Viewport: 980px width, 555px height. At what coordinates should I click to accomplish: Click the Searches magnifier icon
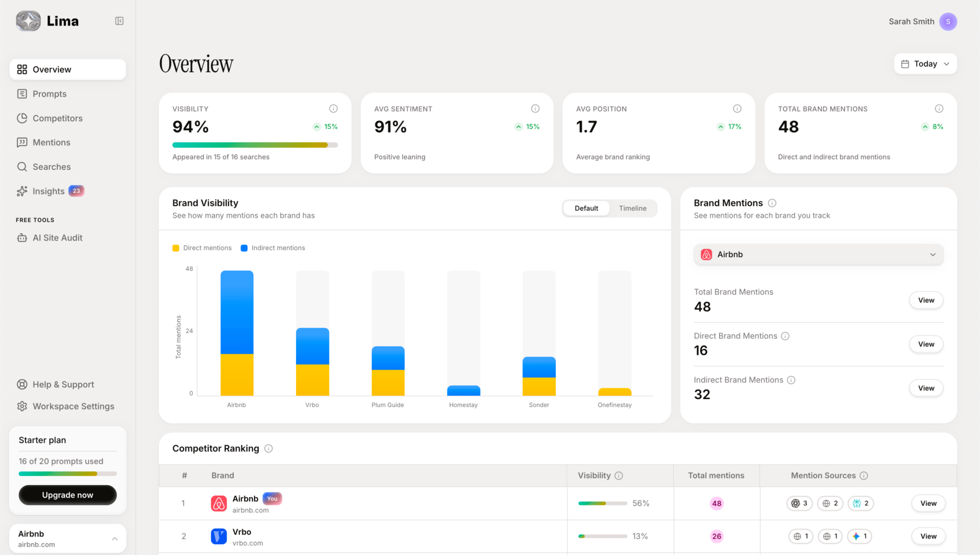[x=22, y=167]
